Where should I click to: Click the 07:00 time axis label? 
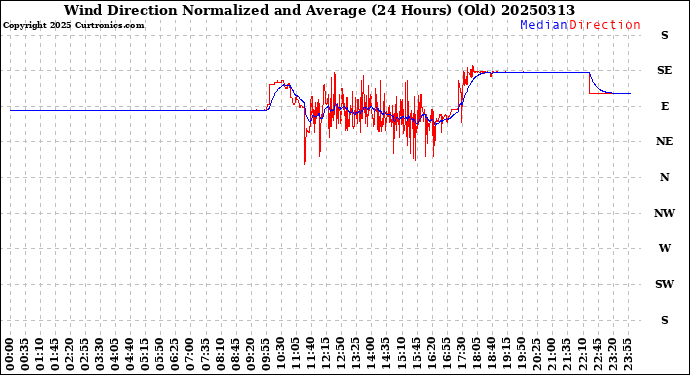[x=190, y=354]
